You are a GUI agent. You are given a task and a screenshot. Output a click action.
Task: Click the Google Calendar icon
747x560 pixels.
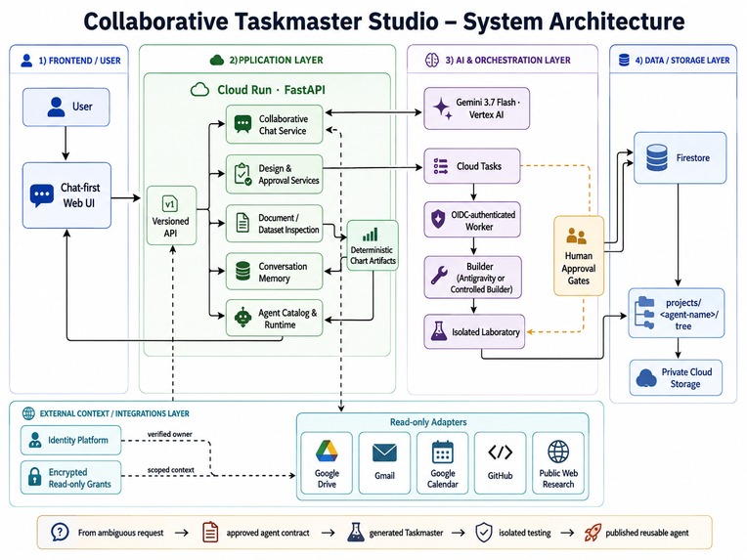click(443, 452)
